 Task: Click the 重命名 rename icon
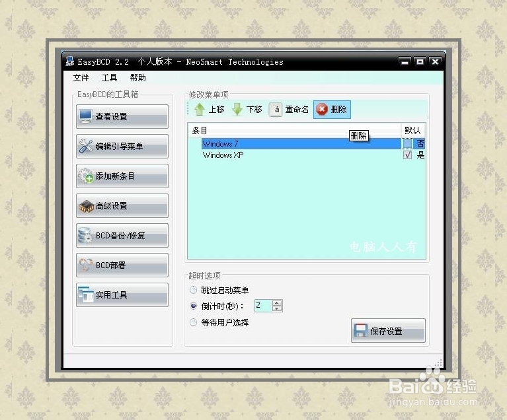click(x=276, y=110)
